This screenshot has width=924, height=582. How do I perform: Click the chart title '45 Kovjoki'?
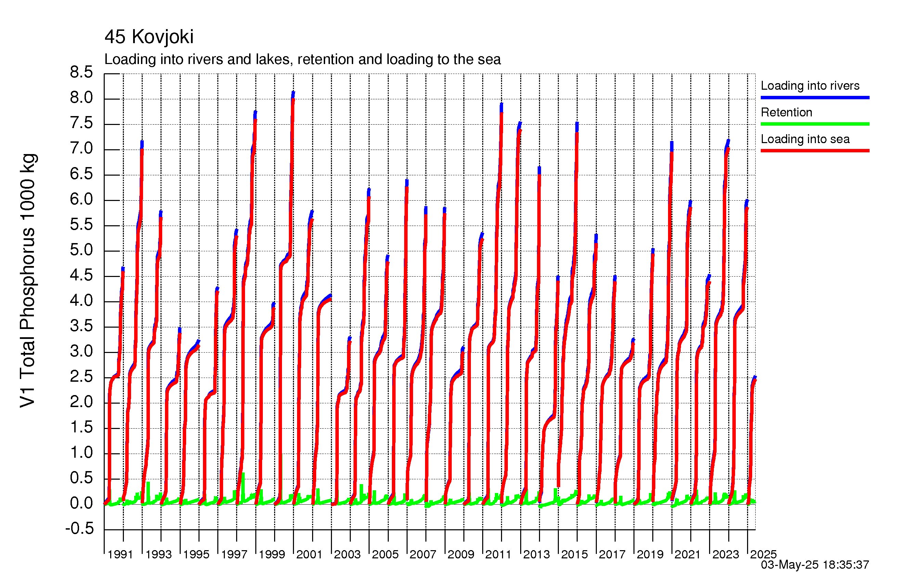(x=149, y=37)
